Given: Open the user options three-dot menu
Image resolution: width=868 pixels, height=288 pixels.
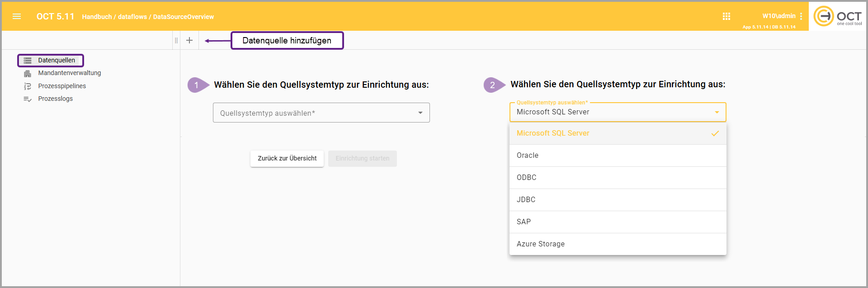Looking at the screenshot, I should [x=801, y=16].
